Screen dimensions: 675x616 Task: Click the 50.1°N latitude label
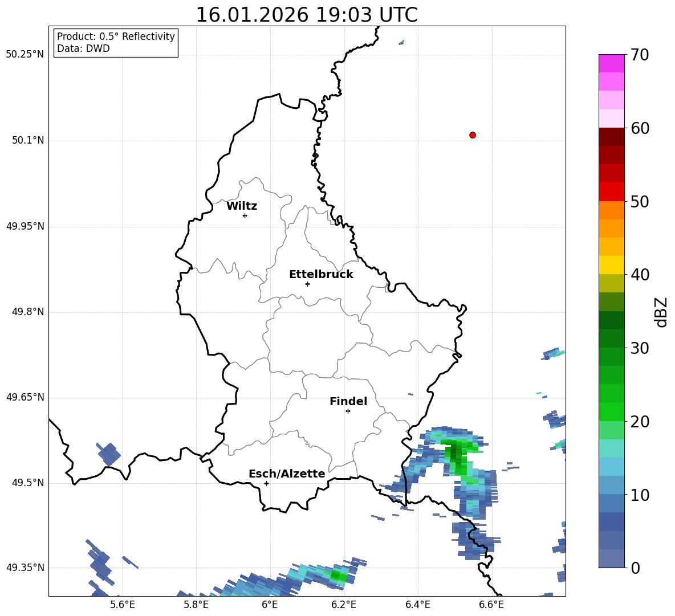(27, 141)
